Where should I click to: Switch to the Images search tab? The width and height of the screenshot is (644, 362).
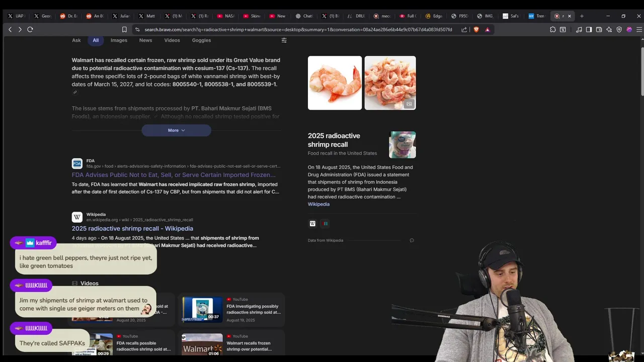119,40
